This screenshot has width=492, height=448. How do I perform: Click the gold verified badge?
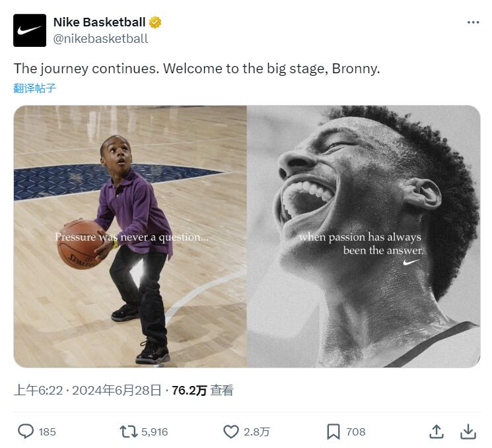[155, 22]
